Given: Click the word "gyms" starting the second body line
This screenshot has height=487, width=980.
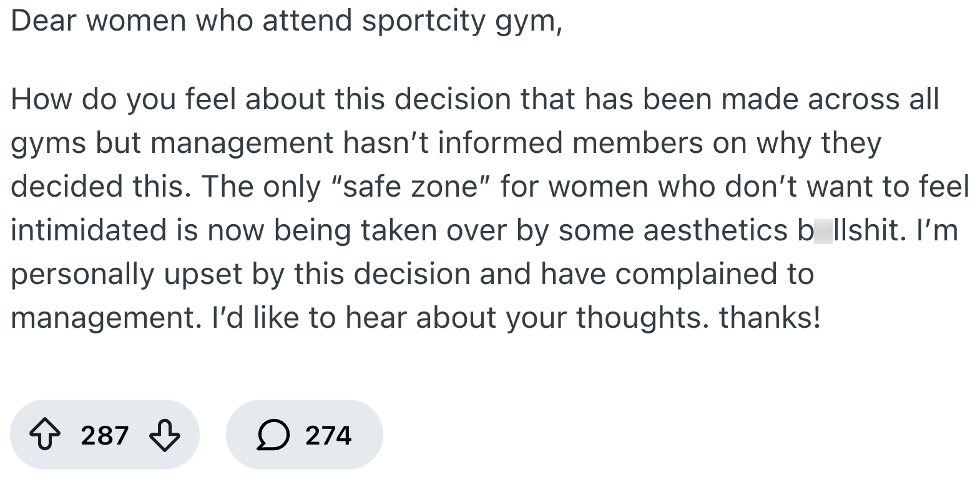Looking at the screenshot, I should coord(47,143).
